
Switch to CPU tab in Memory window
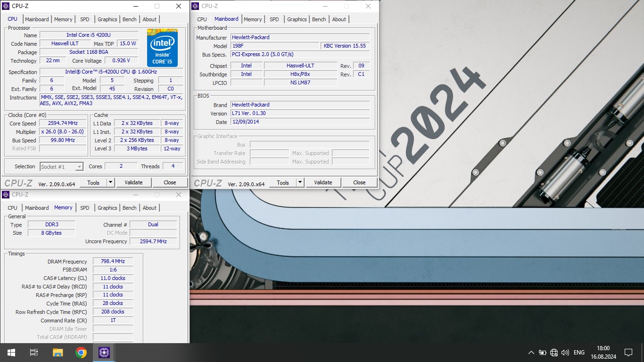(13, 208)
